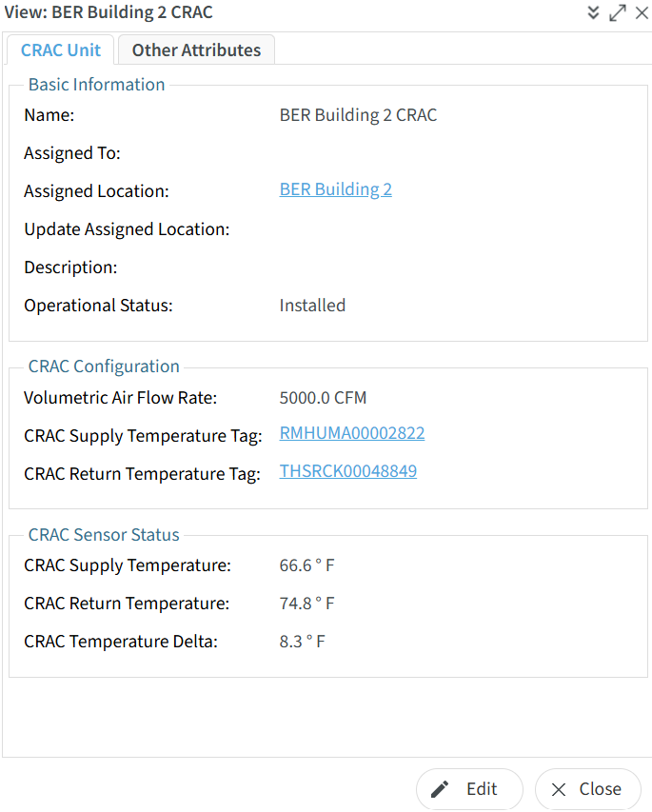This screenshot has width=652, height=812.
Task: Select the 5000.0 CFM air flow value
Action: tap(323, 398)
